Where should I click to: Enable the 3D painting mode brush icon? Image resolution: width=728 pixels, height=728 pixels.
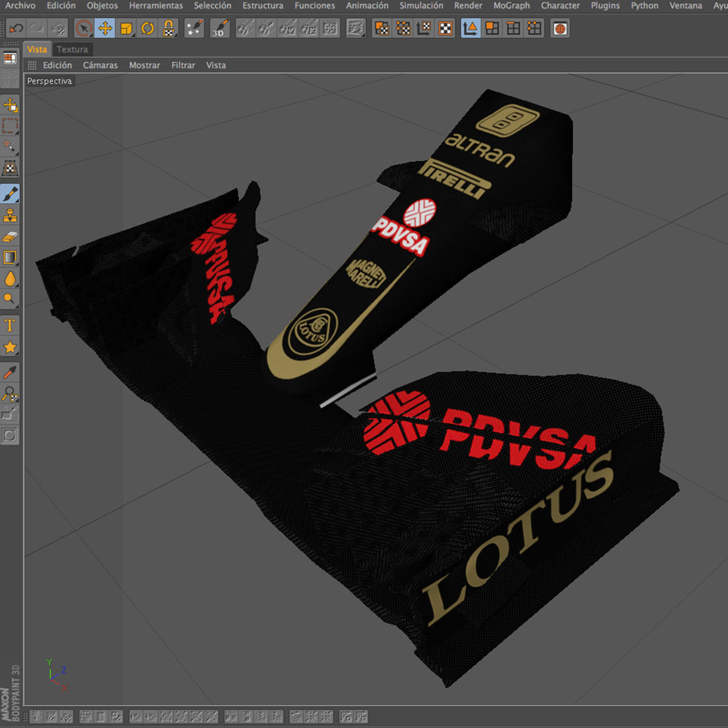220,29
